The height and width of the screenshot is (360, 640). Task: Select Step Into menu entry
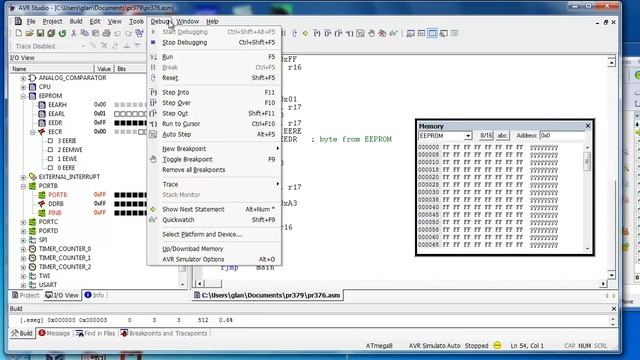(215, 93)
